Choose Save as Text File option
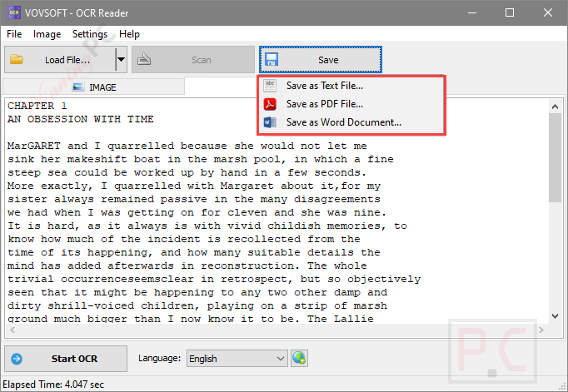Screen dimensions: 568x392 351,86
